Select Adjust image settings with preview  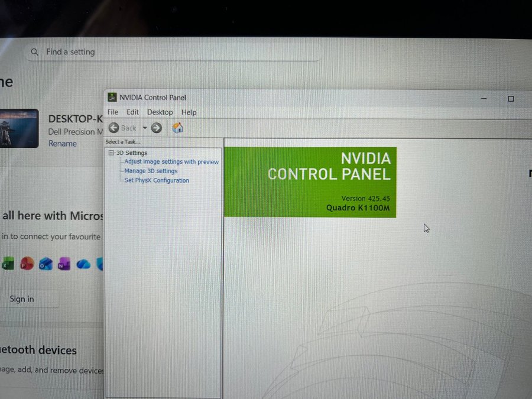point(171,162)
